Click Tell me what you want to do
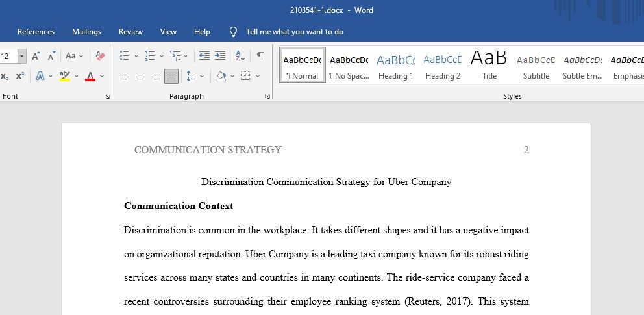This screenshot has width=644, height=315. coord(295,32)
